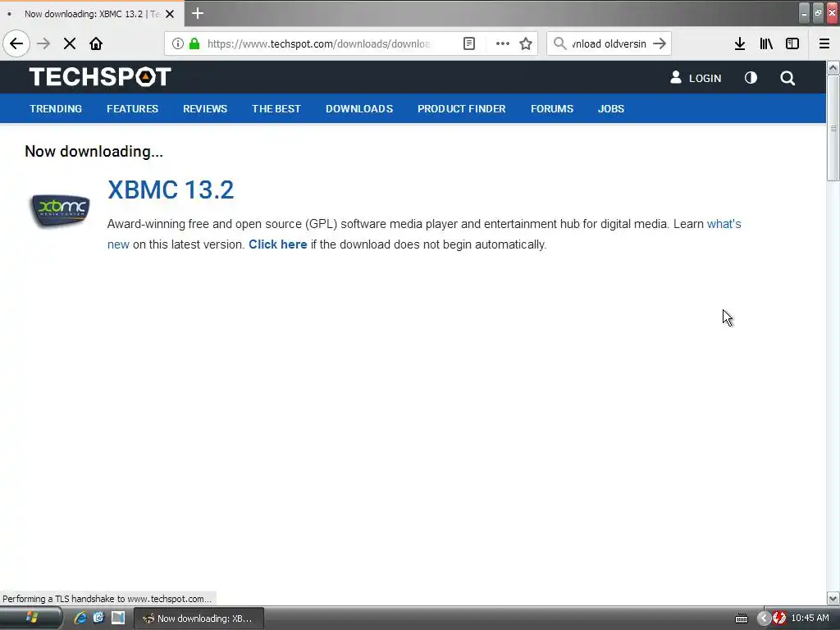The height and width of the screenshot is (630, 840).
Task: Open page actions three-dot menu
Action: coord(503,43)
